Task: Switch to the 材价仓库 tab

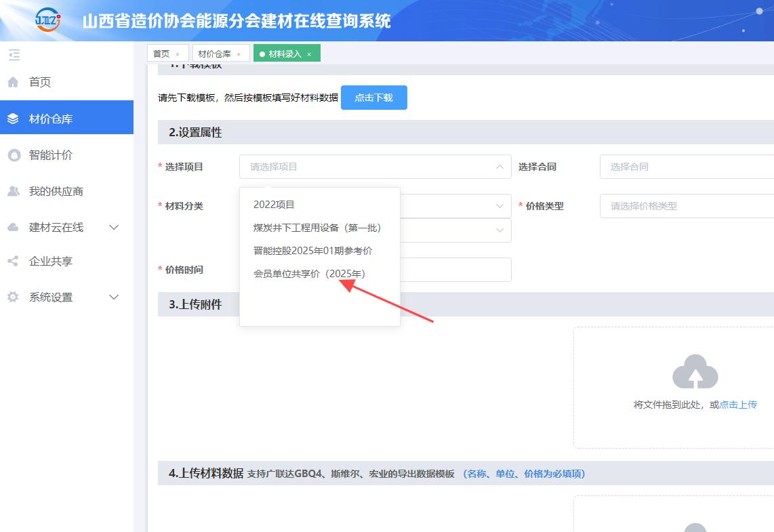Action: tap(214, 54)
